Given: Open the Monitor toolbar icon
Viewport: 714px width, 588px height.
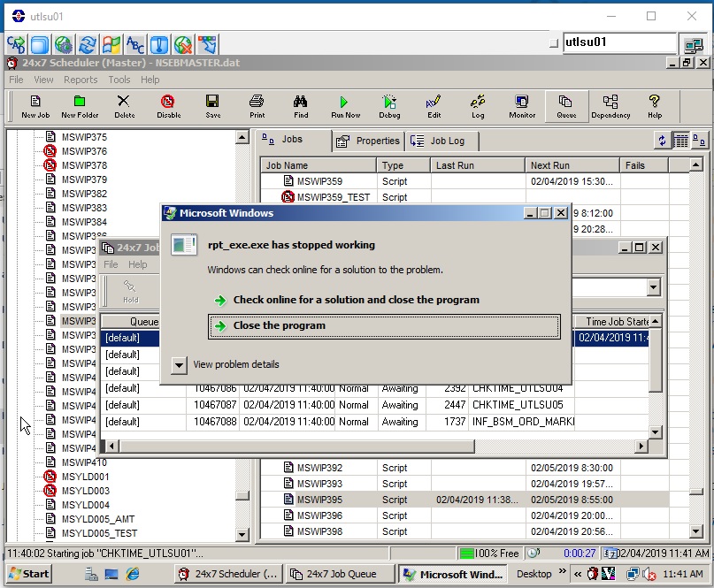Looking at the screenshot, I should pos(522,107).
